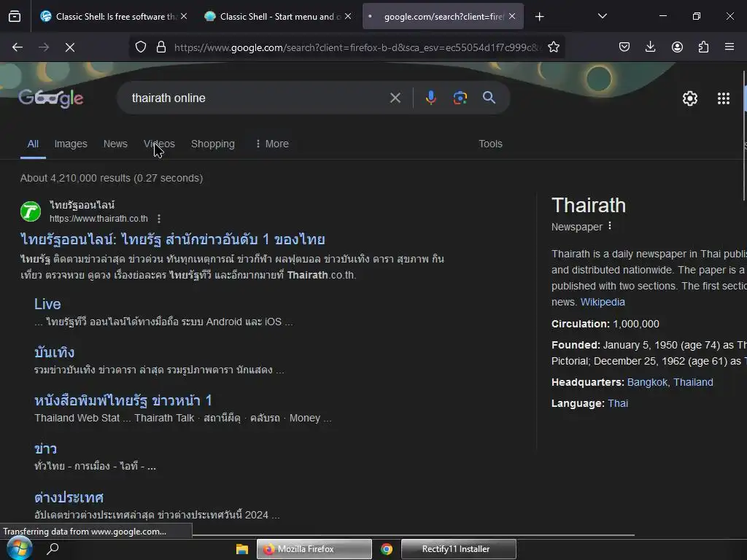Search by image with Google Lens
This screenshot has height=560, width=747.
460,98
